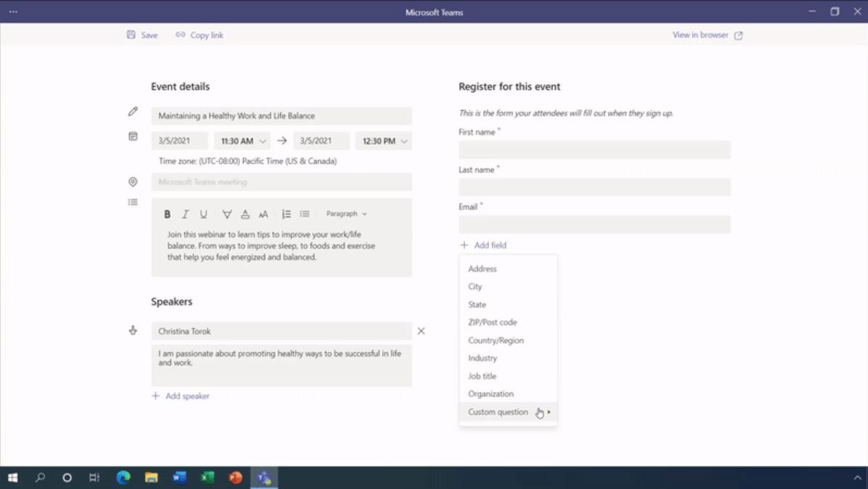The width and height of the screenshot is (868, 489).
Task: Apply italic formatting to description text
Action: (x=183, y=214)
